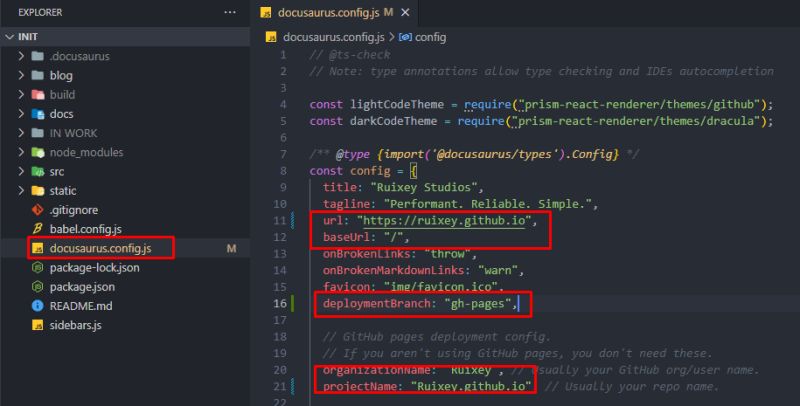800x406 pixels.
Task: Click the deploymentBranch property name
Action: coord(377,303)
